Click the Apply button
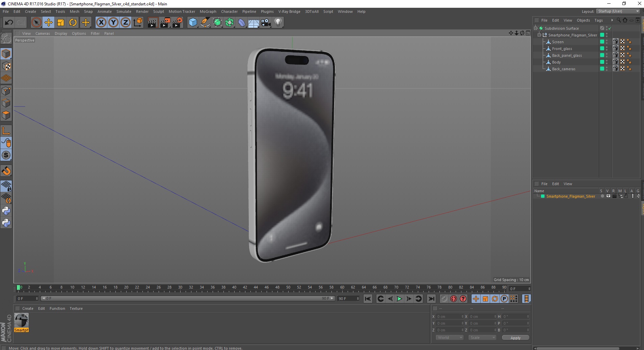This screenshot has height=350, width=644. click(x=515, y=337)
